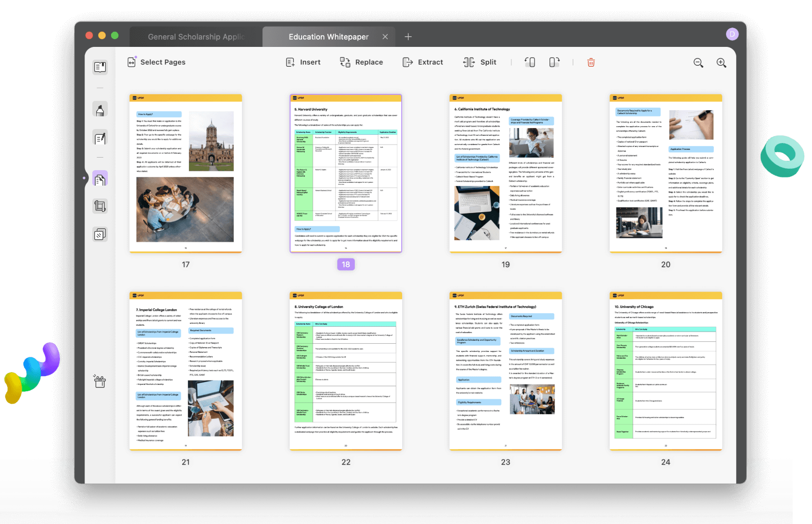Delete selected page with trash icon
This screenshot has width=812, height=524.
point(591,62)
